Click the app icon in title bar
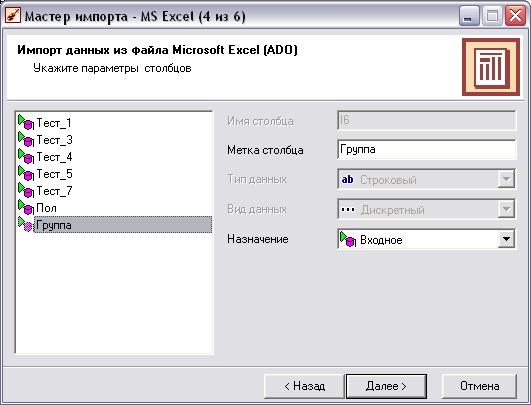 [x=13, y=16]
